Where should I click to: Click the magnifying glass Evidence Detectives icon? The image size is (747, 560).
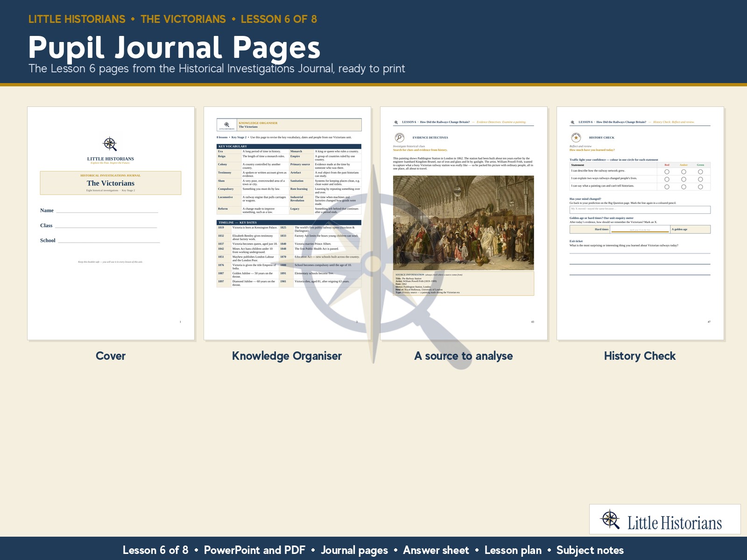click(x=400, y=137)
